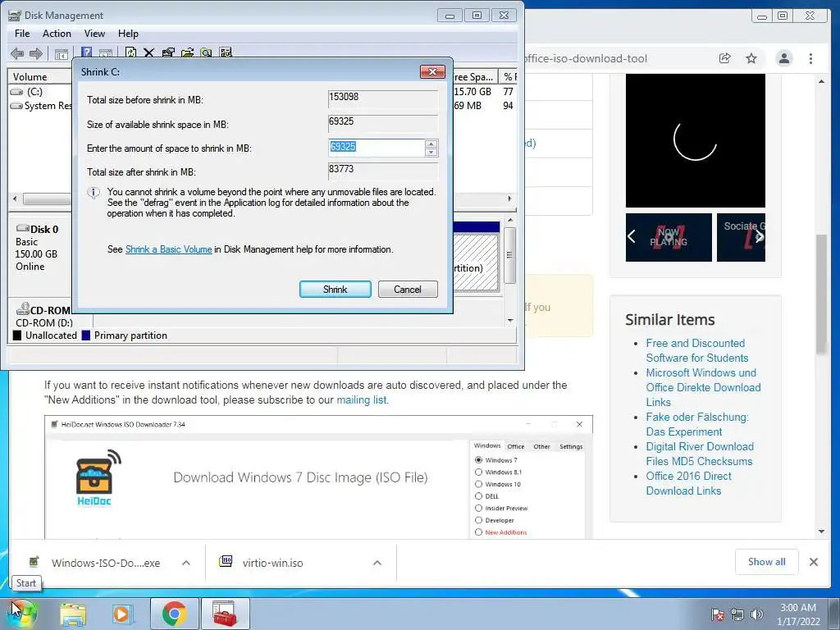Click the Properties icon in Disk Management toolbar
This screenshot has height=630, width=840.
pos(168,52)
